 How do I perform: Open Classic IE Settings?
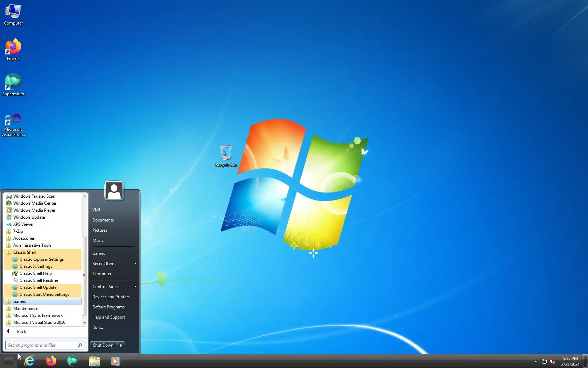pyautogui.click(x=43, y=266)
